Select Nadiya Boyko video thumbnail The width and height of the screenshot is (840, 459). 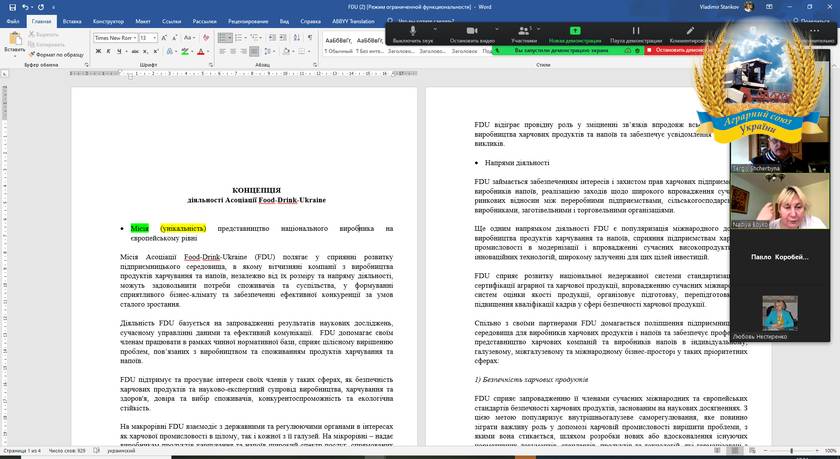(x=779, y=201)
